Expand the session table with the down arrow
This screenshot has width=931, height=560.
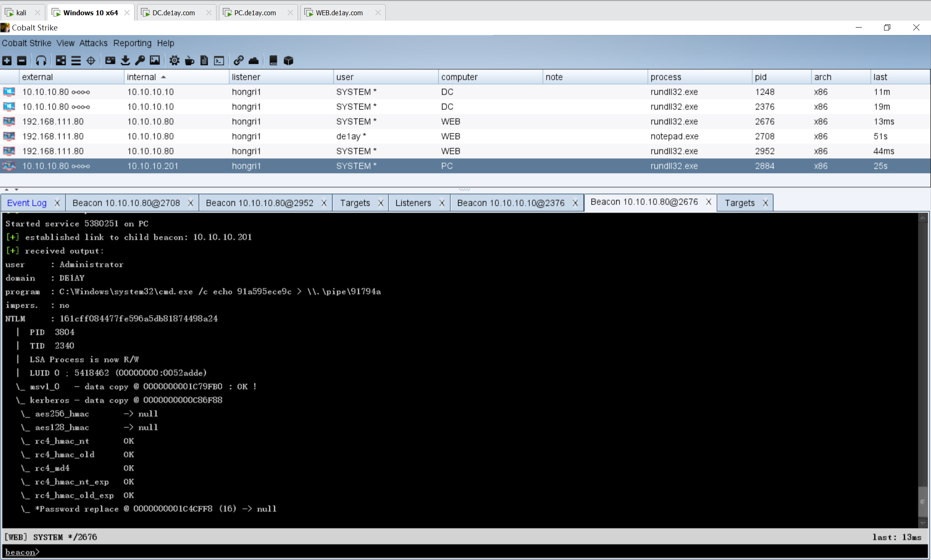16,190
